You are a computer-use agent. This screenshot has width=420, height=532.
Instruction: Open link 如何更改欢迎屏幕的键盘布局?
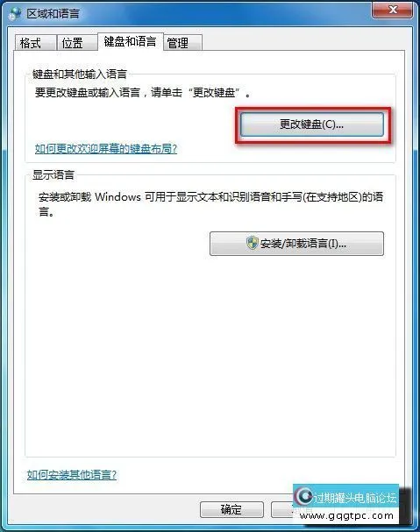[x=106, y=148]
